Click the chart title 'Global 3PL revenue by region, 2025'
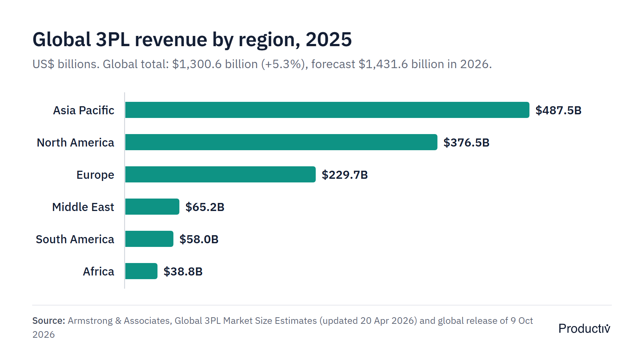The image size is (644, 359). tap(192, 40)
